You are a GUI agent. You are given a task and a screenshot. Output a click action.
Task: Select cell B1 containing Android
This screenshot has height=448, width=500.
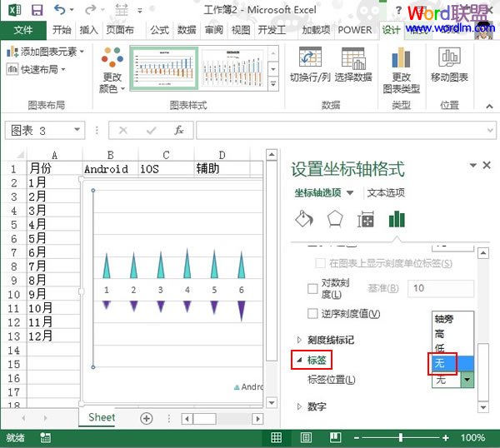pyautogui.click(x=110, y=168)
